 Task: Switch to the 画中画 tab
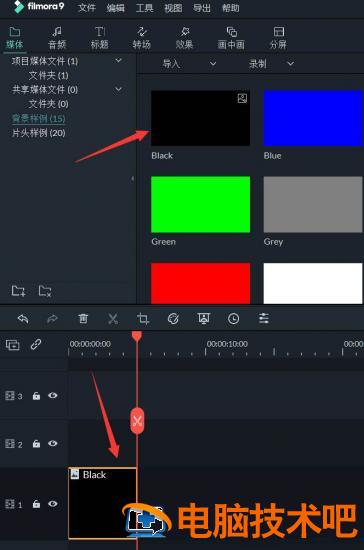click(231, 38)
